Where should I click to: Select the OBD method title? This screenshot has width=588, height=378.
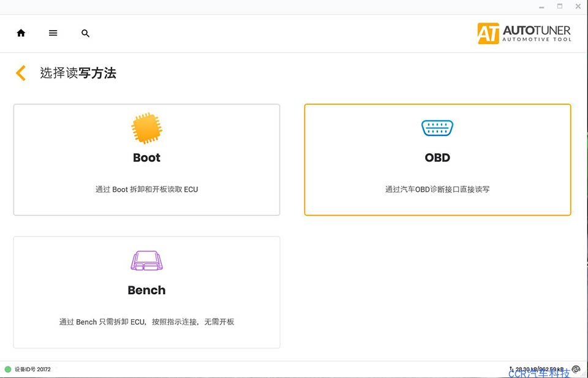[437, 157]
